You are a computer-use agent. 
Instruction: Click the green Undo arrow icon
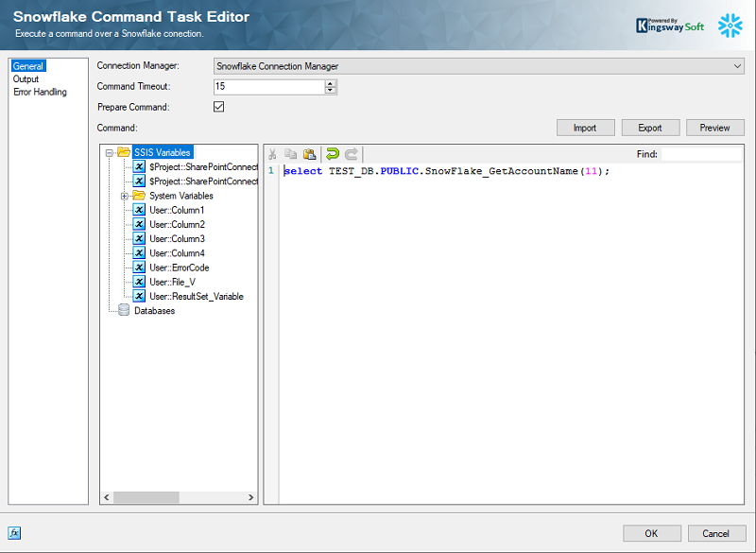coord(333,154)
